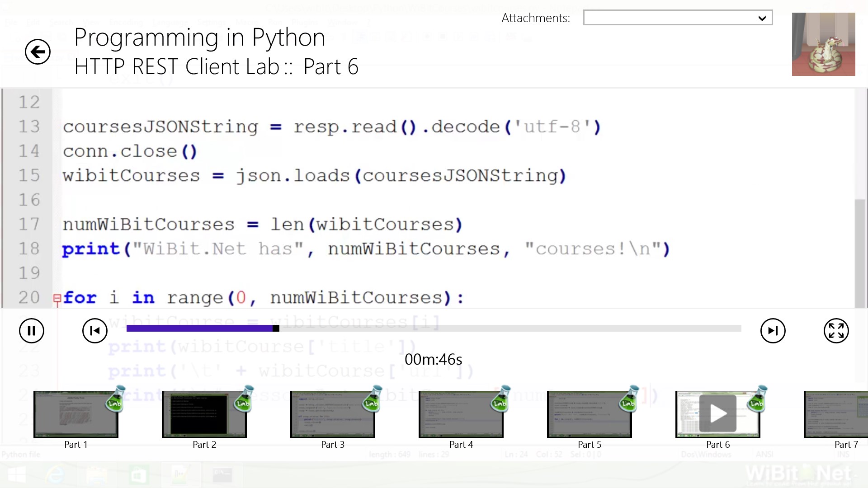
Task: Skip to previous video part
Action: click(95, 331)
